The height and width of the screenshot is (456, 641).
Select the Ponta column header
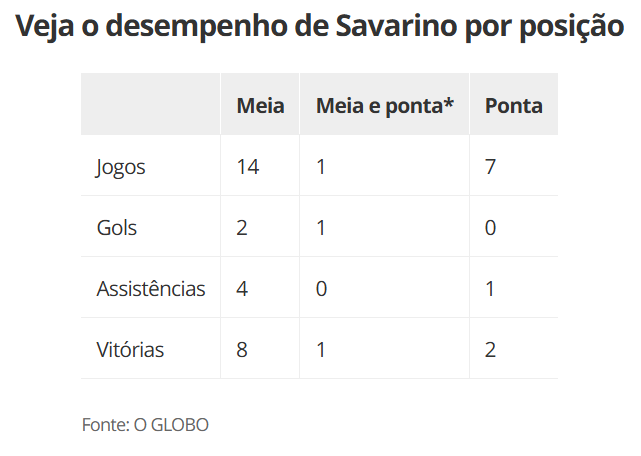[513, 105]
